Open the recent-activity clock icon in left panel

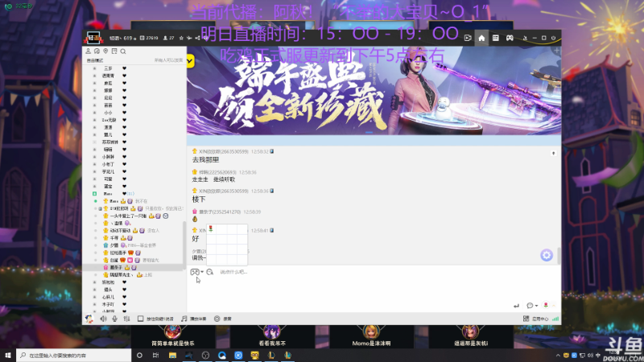(x=97, y=51)
